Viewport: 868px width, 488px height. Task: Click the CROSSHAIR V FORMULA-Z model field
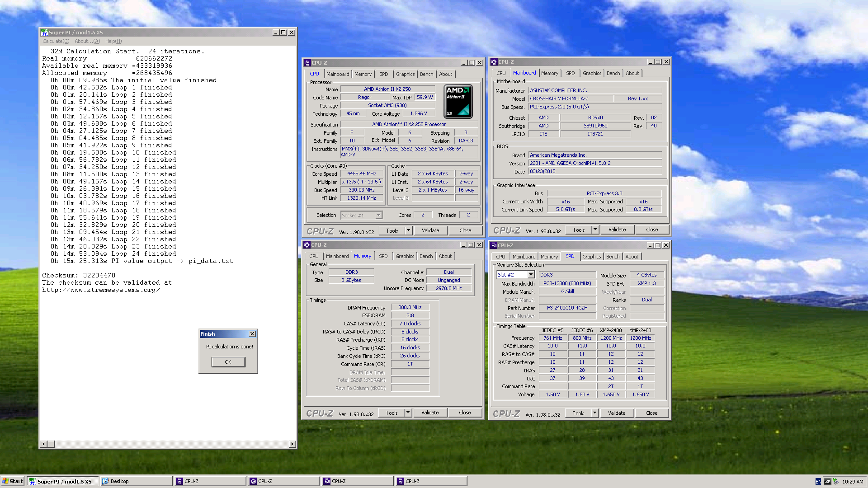coord(571,99)
